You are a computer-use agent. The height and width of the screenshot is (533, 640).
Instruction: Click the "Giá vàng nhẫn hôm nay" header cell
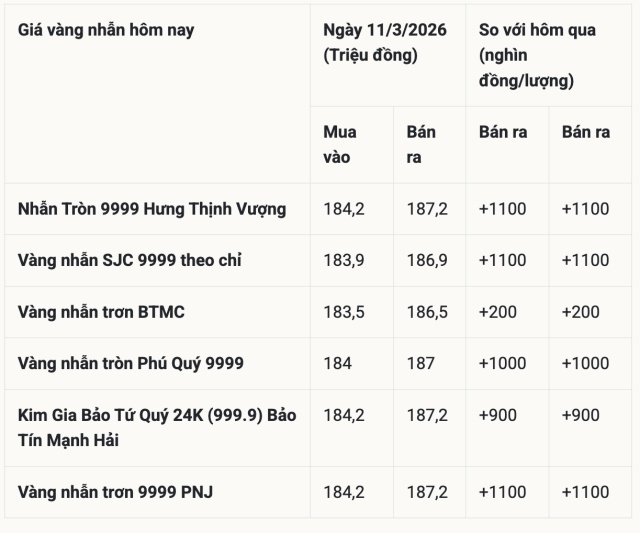tap(106, 30)
